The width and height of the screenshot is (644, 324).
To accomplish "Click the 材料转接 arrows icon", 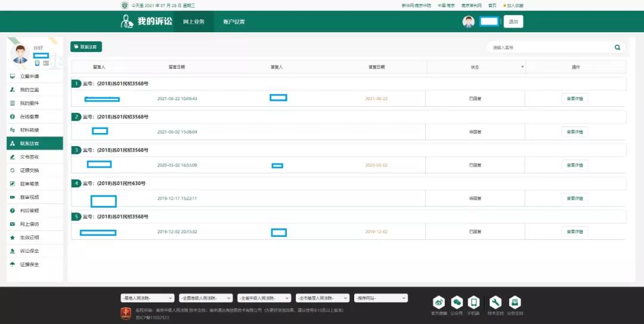I will pos(13,130).
